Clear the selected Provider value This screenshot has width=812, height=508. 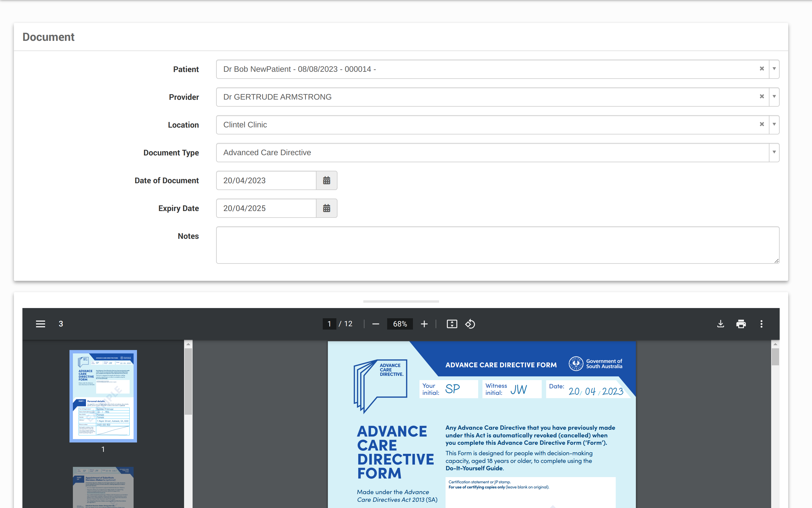[762, 97]
